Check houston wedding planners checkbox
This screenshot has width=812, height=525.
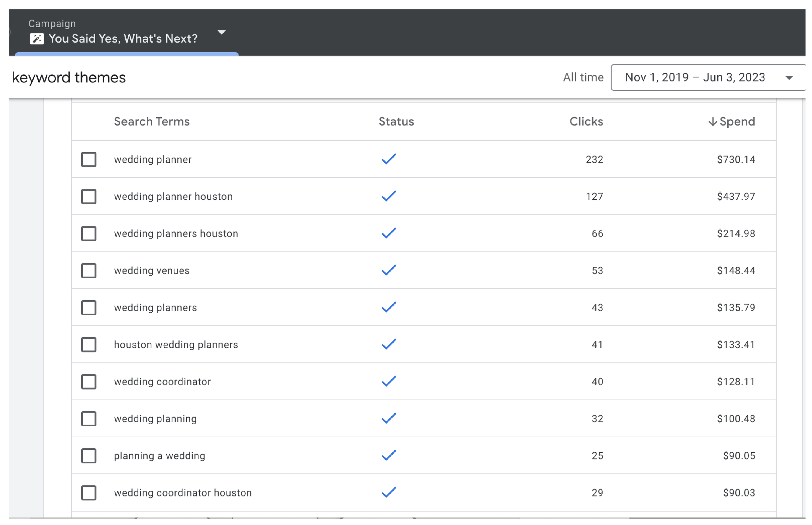pyautogui.click(x=89, y=345)
